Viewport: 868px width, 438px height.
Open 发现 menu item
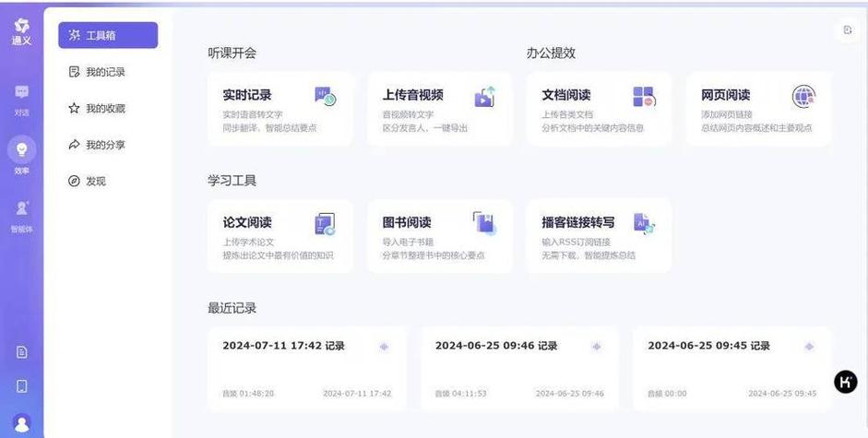(x=108, y=181)
